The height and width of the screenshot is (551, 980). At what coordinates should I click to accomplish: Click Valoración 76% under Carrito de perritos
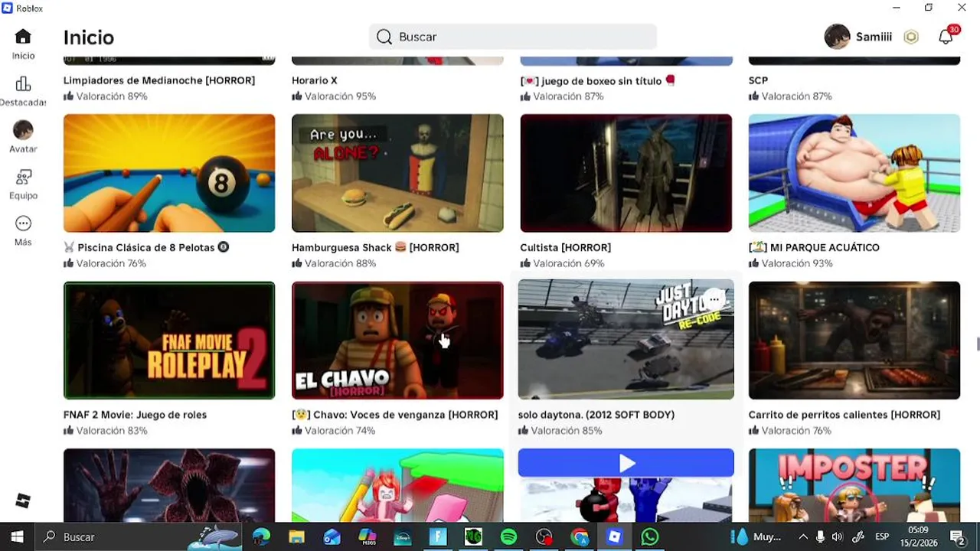pyautogui.click(x=790, y=431)
